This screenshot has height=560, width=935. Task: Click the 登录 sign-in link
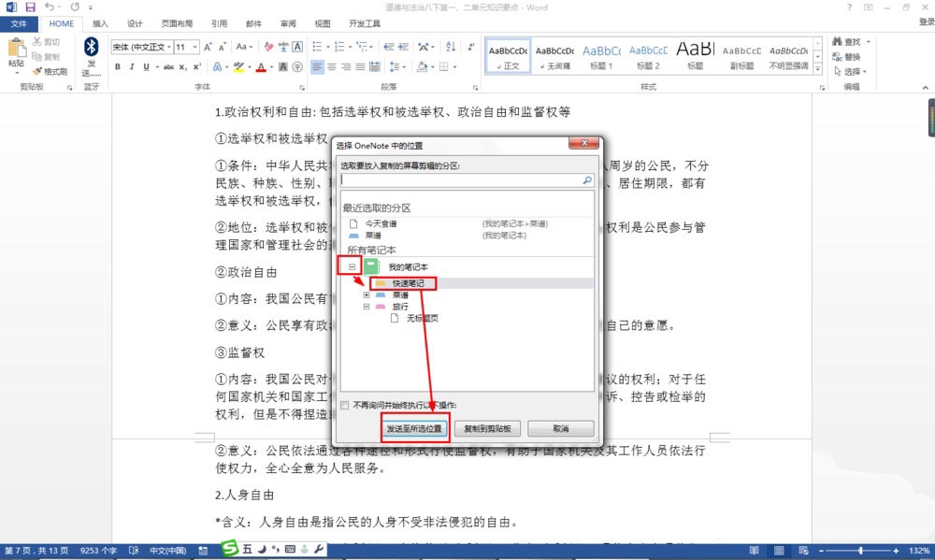(x=927, y=22)
